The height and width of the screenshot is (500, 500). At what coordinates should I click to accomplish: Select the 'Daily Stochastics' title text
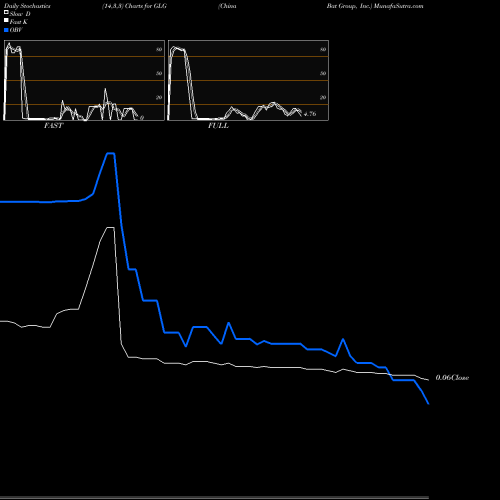tap(26, 6)
